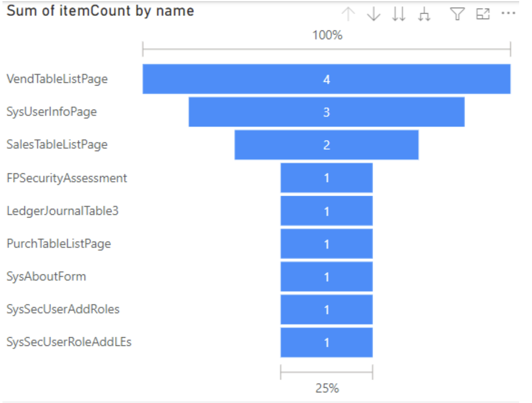Click the SysSecUserRoleAddLEs category label
This screenshot has width=532, height=403.
pyautogui.click(x=69, y=342)
